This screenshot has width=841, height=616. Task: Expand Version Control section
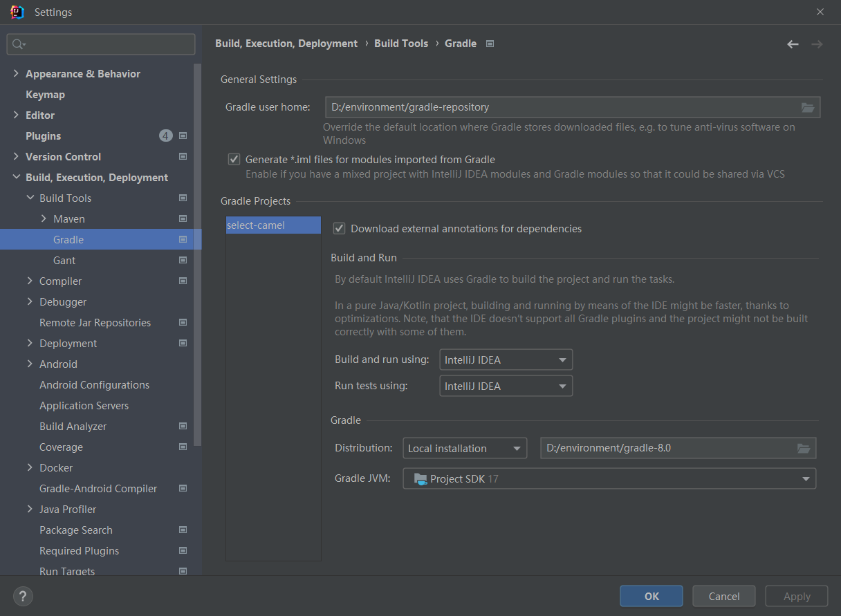point(16,156)
